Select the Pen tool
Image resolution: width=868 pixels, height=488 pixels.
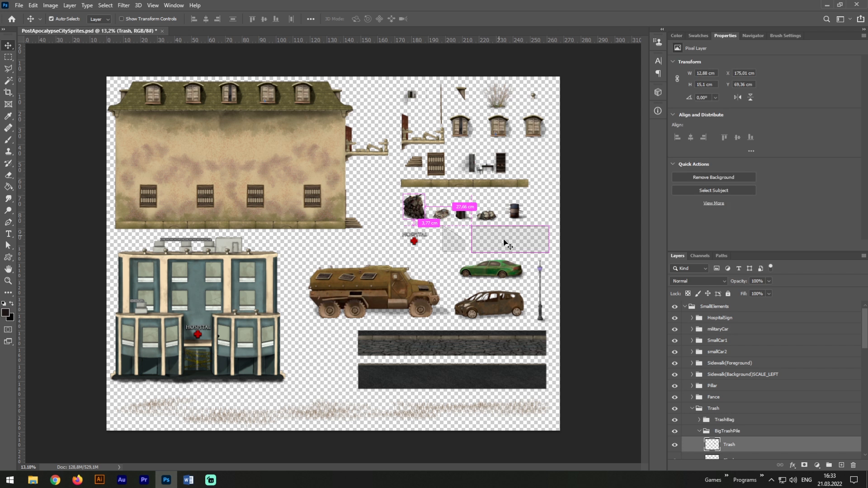[x=8, y=222]
